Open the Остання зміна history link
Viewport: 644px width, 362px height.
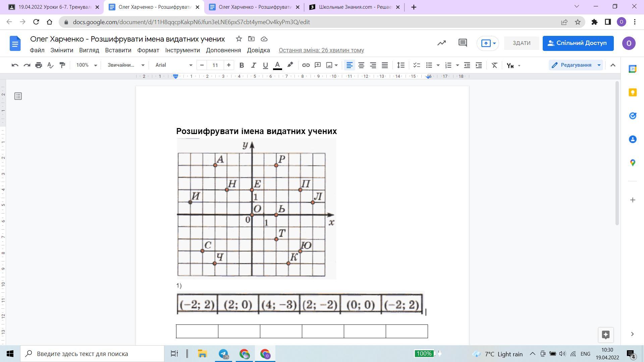click(x=321, y=50)
